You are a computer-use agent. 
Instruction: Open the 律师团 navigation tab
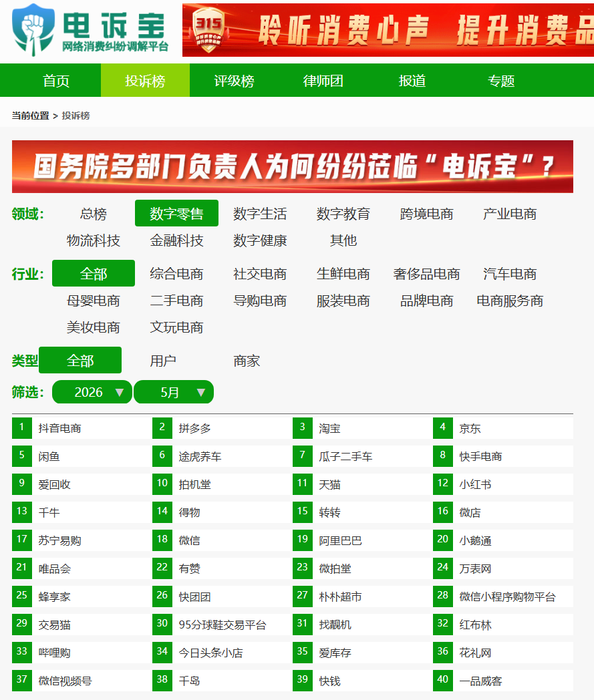tap(323, 81)
